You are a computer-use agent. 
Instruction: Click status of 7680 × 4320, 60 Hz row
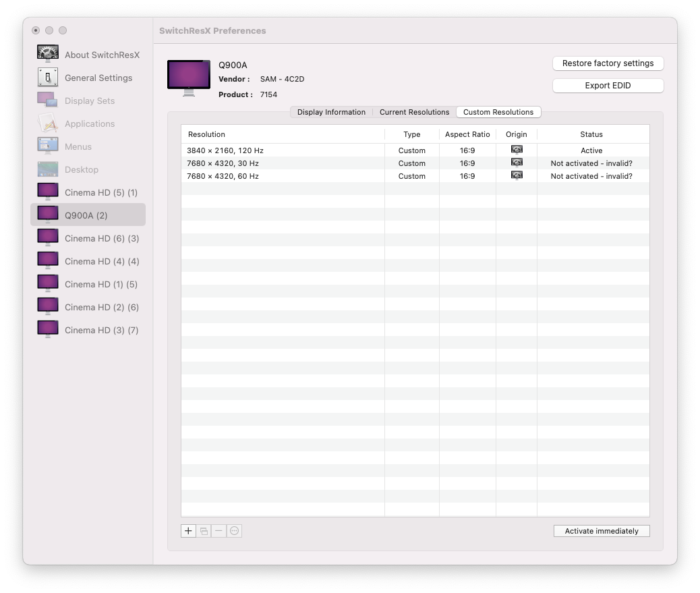[591, 176]
